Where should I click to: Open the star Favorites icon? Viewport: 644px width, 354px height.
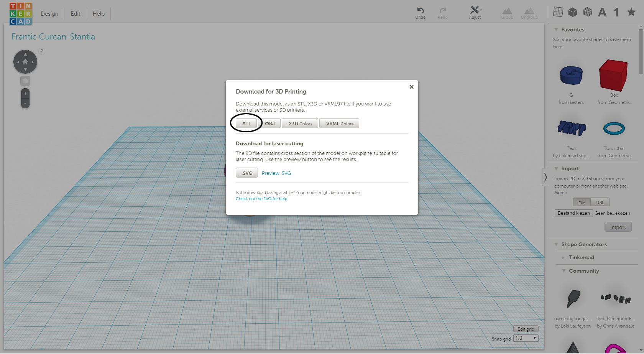(x=631, y=12)
